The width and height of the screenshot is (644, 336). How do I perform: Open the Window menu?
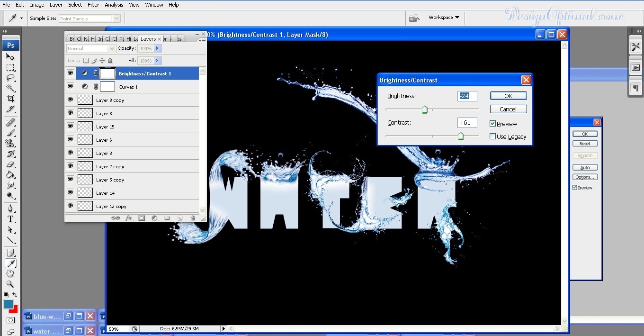click(x=154, y=5)
